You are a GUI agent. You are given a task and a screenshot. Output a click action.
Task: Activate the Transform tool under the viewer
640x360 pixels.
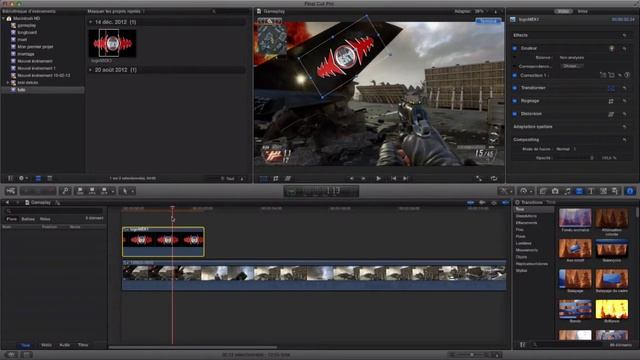point(264,178)
